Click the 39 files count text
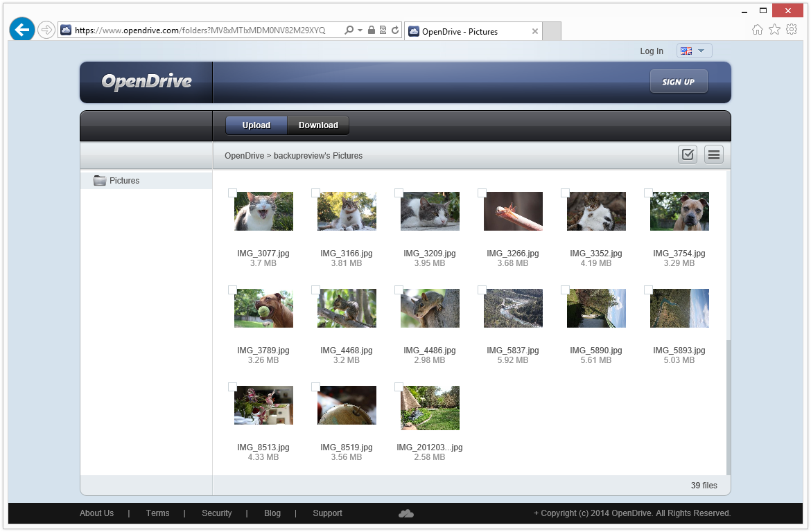 pyautogui.click(x=704, y=486)
